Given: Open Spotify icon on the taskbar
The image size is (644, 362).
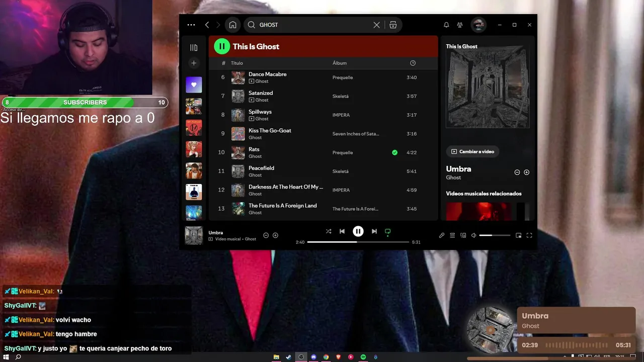Looking at the screenshot, I should (363, 357).
